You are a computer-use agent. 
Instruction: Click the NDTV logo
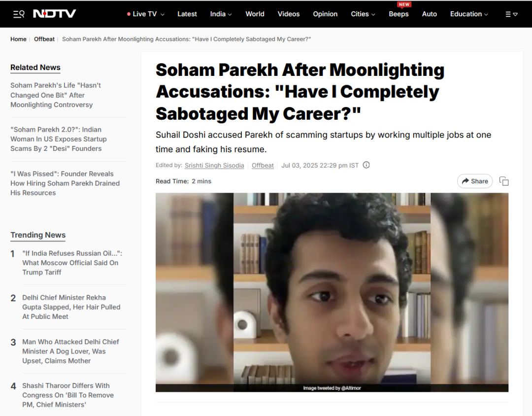[54, 14]
